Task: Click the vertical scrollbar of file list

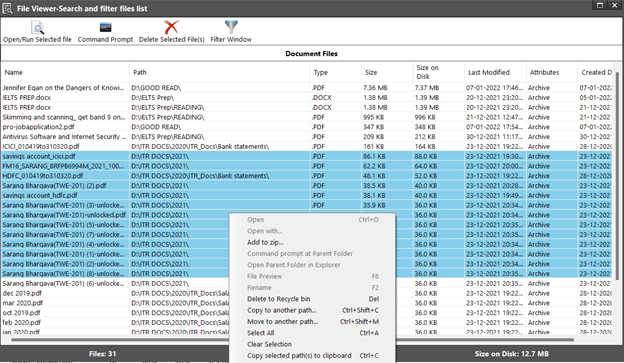Action: 617,175
